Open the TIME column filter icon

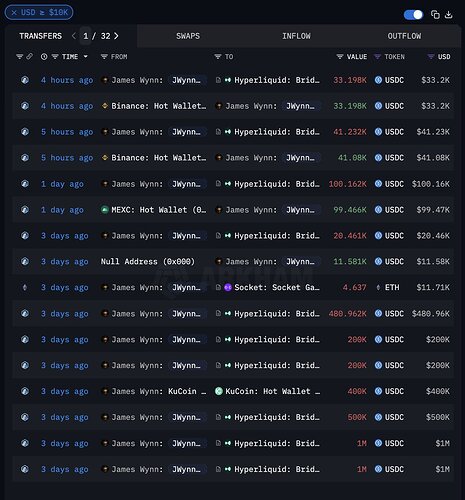click(x=55, y=57)
